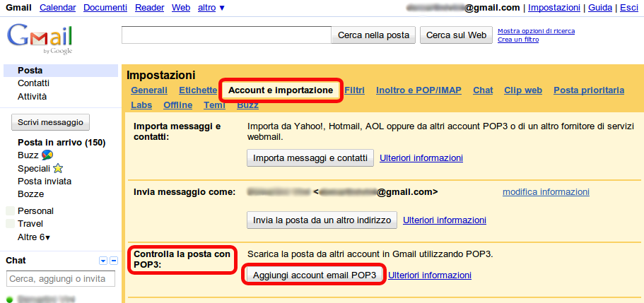Screen dimensions: 644x303
Task: Click 'Scrivi messaggio' to compose mail
Action: pos(51,122)
